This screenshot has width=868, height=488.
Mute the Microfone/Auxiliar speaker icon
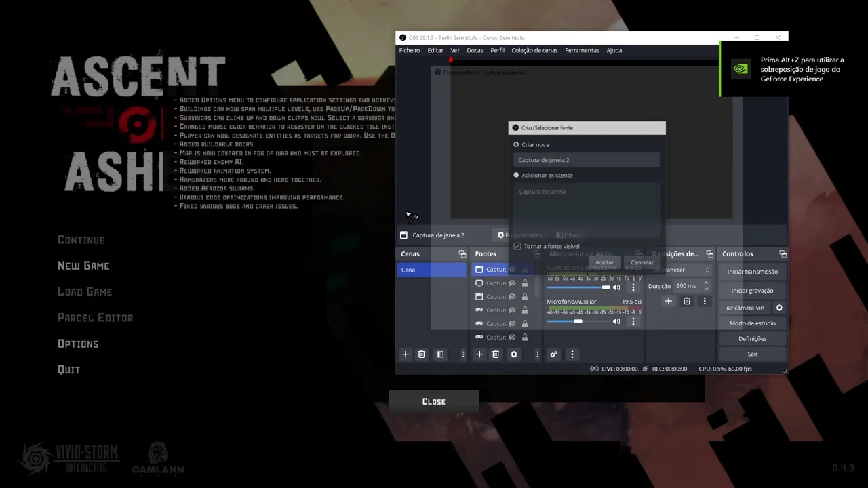point(616,321)
